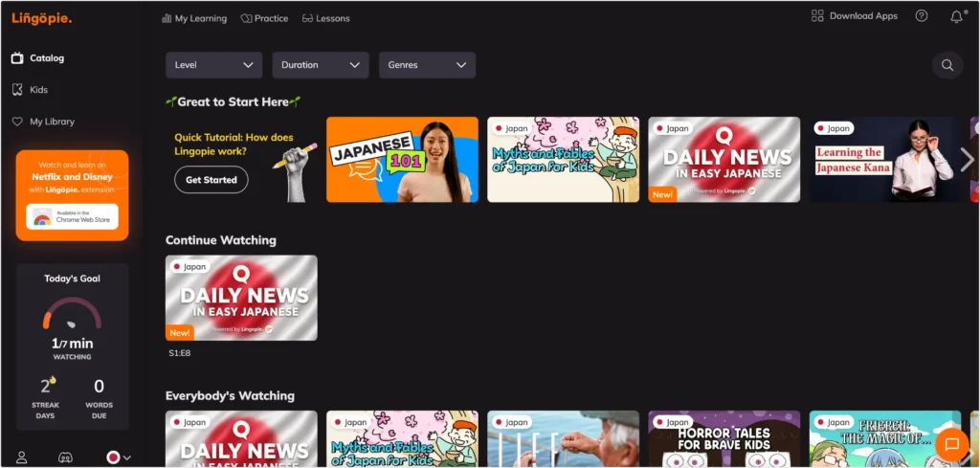Click the streak days counter
980x468 pixels.
tap(45, 398)
